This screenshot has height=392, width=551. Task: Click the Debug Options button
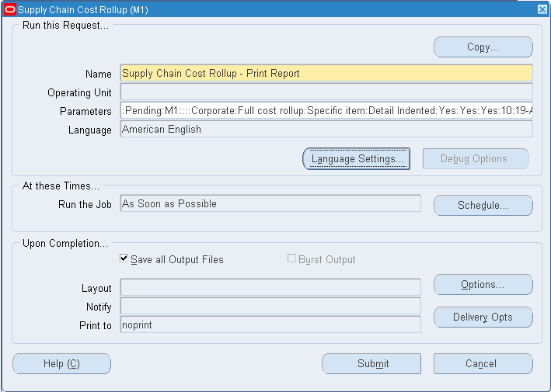click(476, 159)
